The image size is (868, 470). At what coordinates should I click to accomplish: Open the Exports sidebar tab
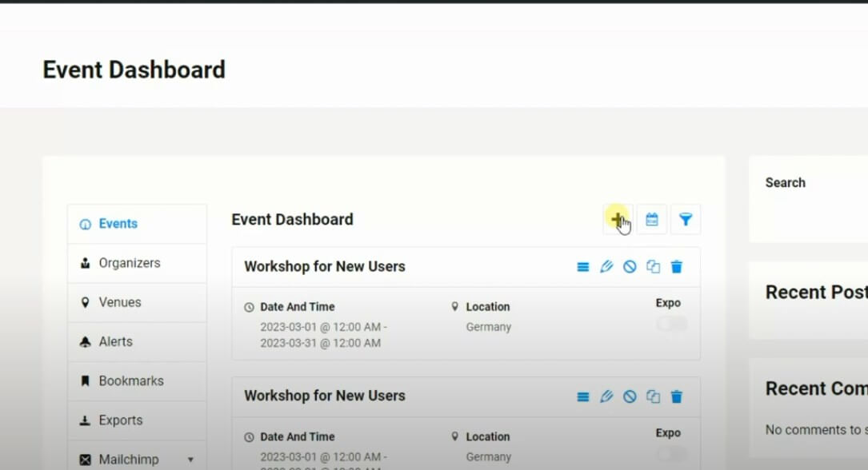click(138, 420)
